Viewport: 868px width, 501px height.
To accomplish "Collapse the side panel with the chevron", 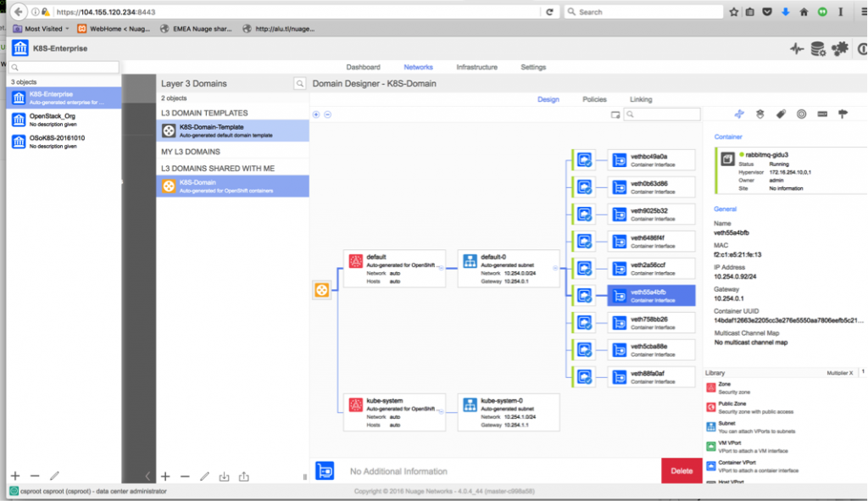I will point(147,476).
